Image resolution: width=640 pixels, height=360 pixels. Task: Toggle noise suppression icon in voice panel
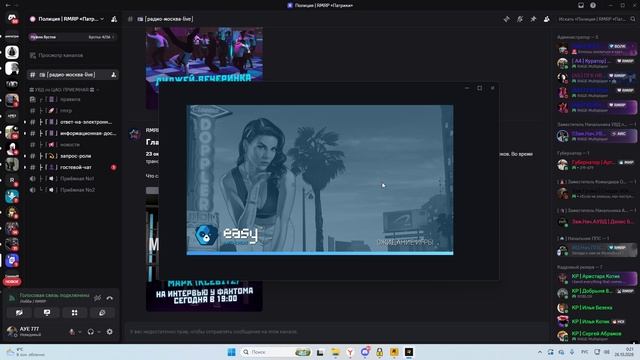[97, 298]
